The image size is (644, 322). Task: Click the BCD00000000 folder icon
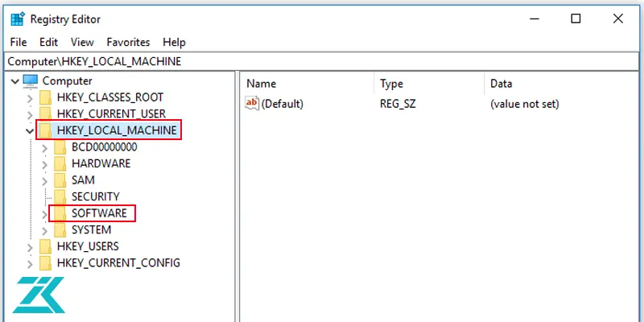[60, 147]
